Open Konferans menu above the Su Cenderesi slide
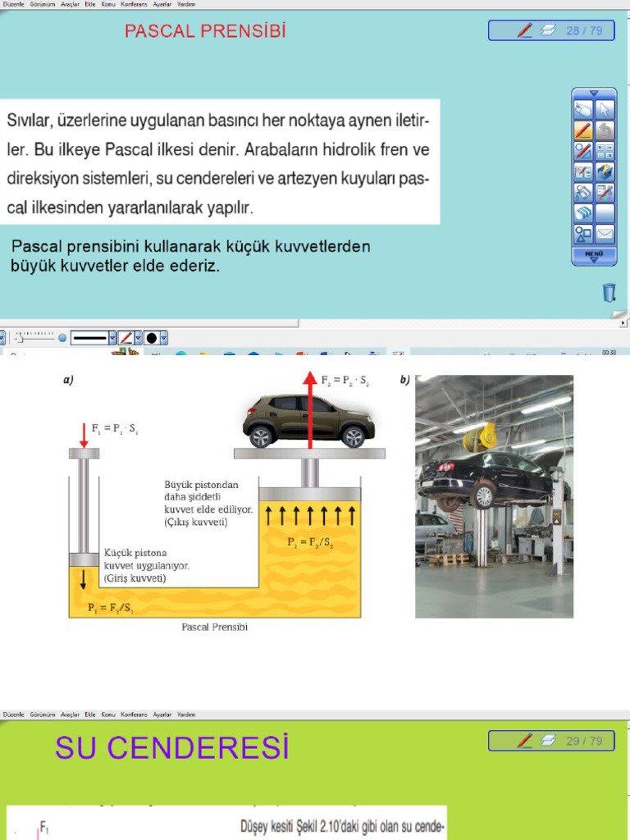 (x=134, y=714)
